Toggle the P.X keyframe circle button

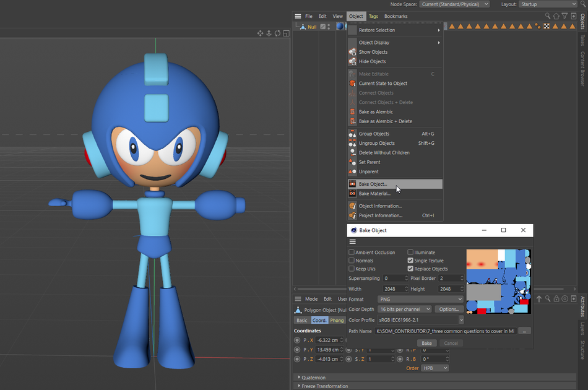click(x=297, y=340)
